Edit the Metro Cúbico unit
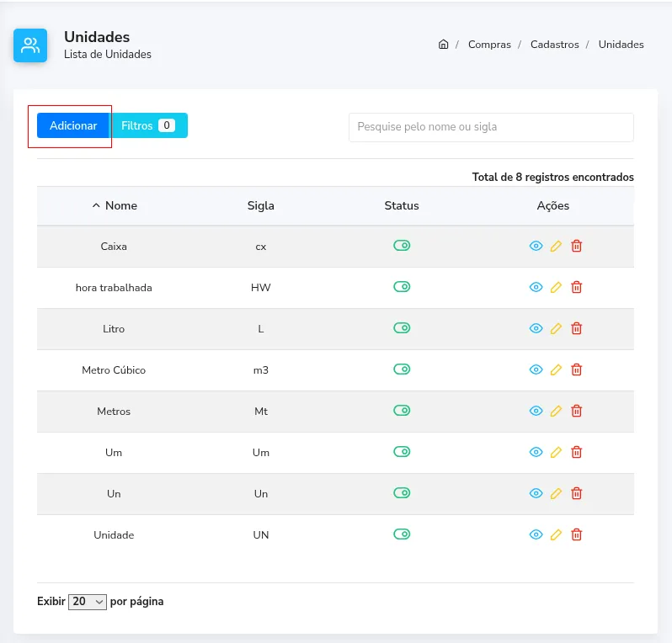The image size is (672, 643). tap(556, 369)
